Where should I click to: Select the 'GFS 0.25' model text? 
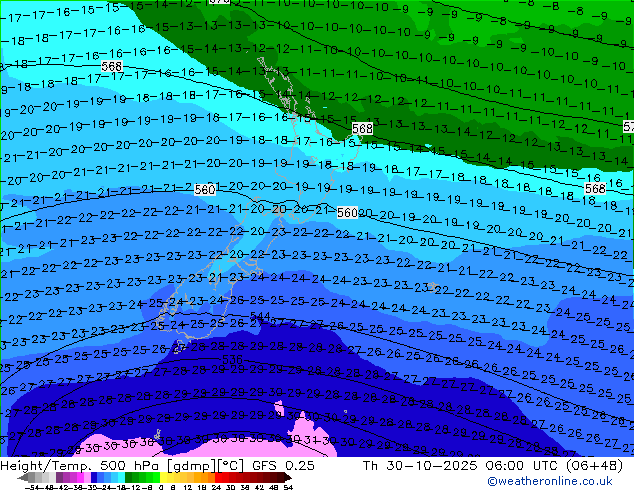pos(283,466)
